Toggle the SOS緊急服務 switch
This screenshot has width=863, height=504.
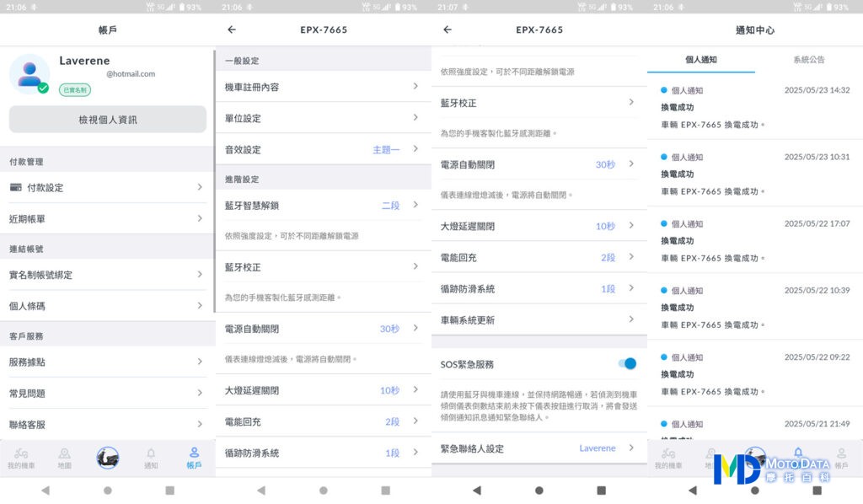[627, 363]
